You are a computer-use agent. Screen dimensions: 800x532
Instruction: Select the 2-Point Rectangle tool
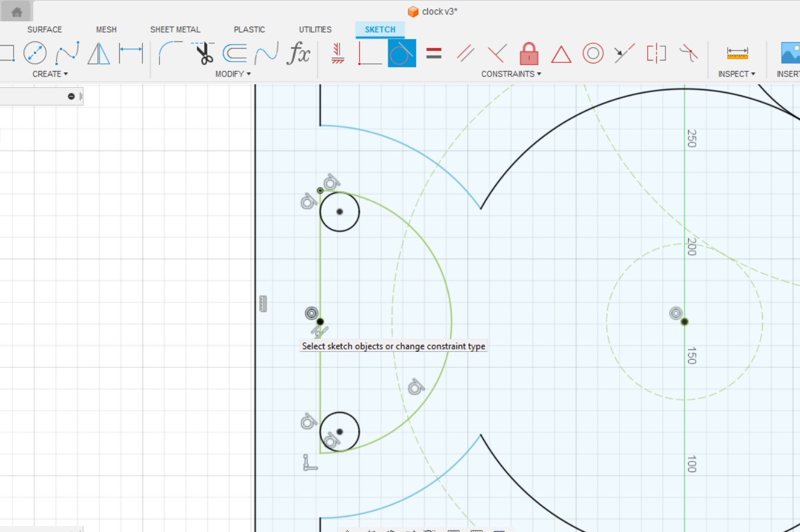coord(7,53)
